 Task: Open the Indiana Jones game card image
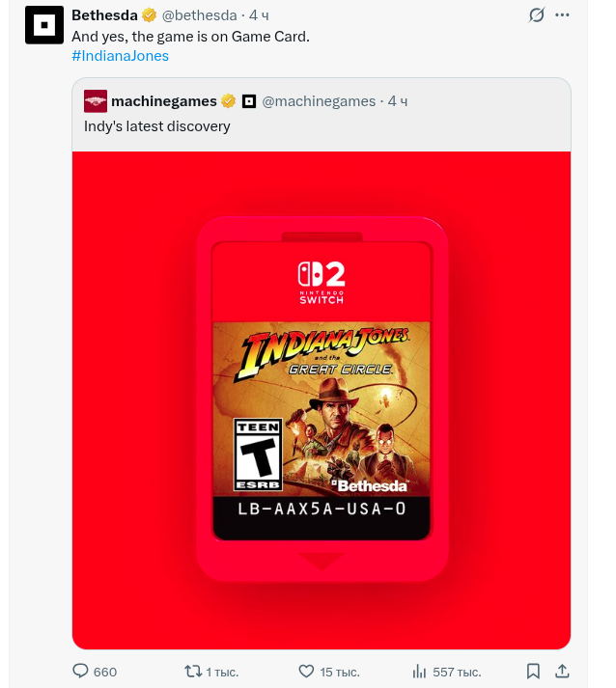tap(322, 400)
